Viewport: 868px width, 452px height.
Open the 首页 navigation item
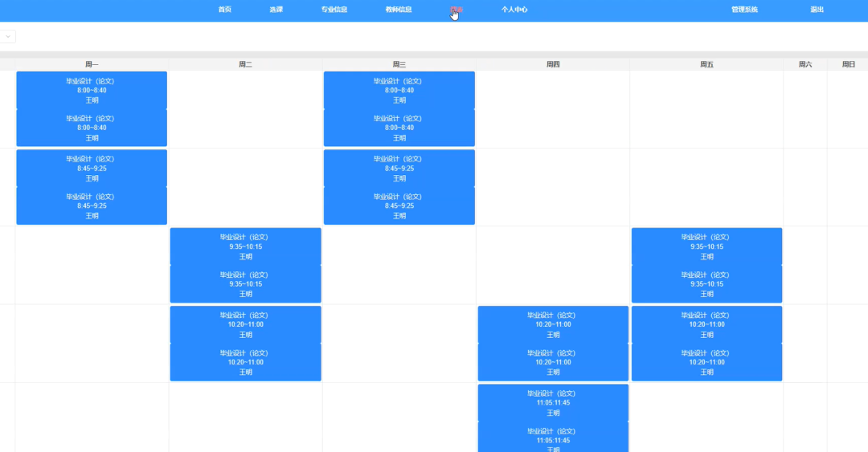tap(225, 10)
